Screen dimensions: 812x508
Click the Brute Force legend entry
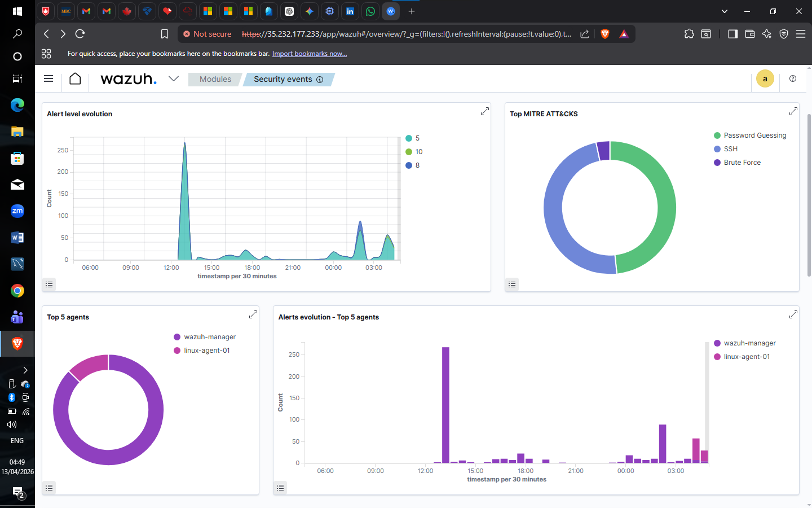click(x=738, y=163)
